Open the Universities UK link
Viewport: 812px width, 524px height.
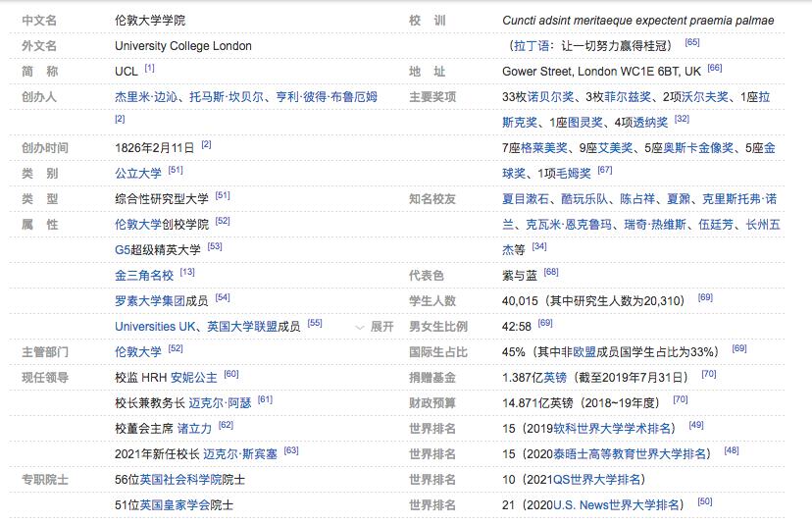(x=155, y=327)
